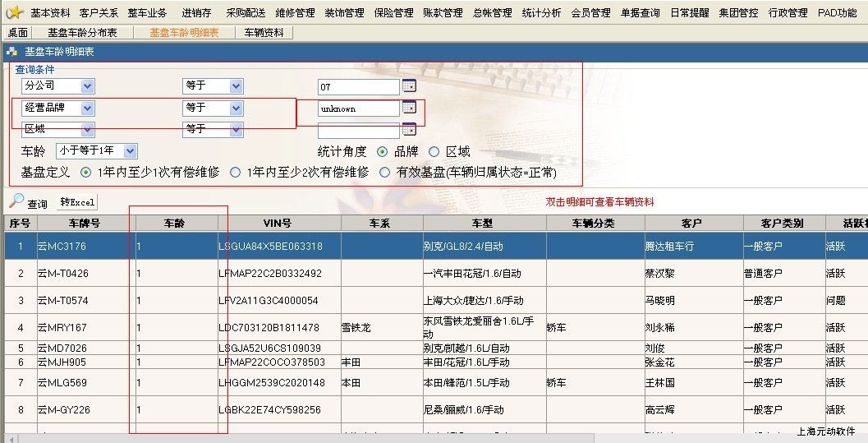The height and width of the screenshot is (443, 868).
Task: Open the 维修管理 menu
Action: point(295,12)
